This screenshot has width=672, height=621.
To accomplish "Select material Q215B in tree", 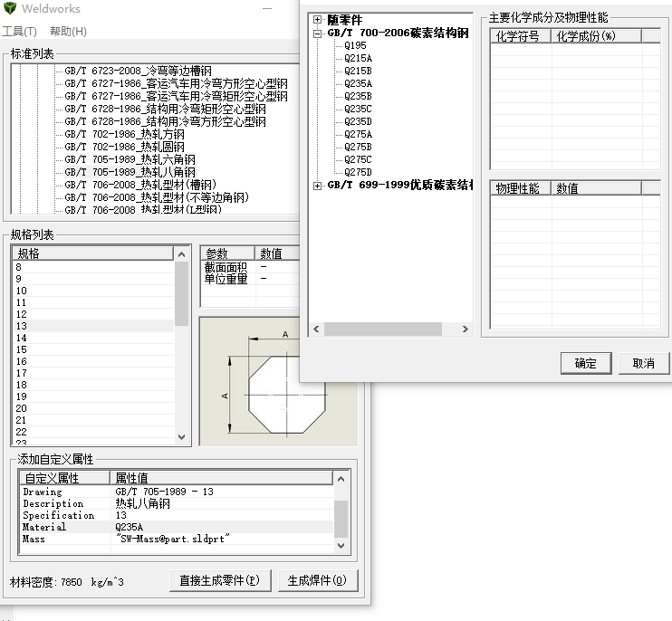I will tap(359, 71).
